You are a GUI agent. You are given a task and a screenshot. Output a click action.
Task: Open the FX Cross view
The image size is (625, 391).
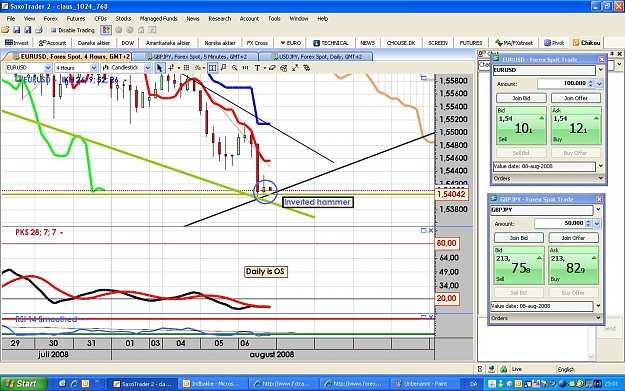click(257, 43)
